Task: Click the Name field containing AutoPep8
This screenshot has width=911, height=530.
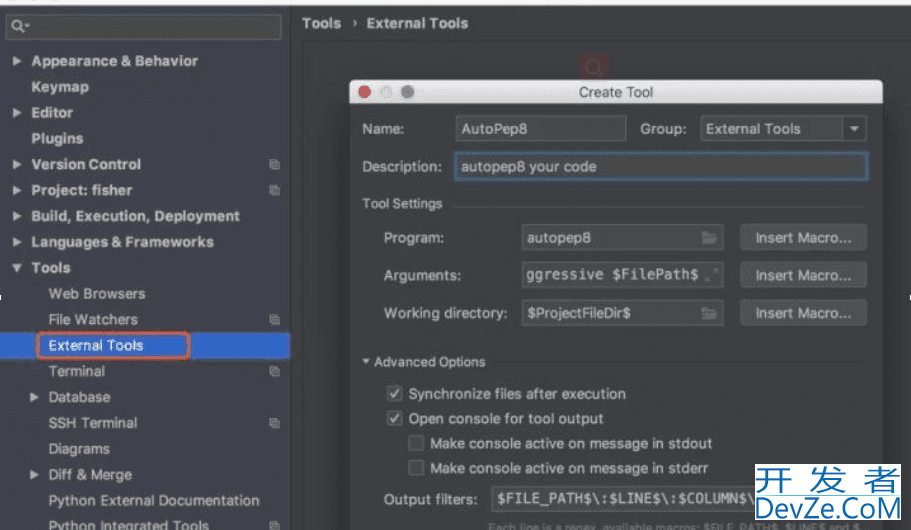Action: point(541,128)
